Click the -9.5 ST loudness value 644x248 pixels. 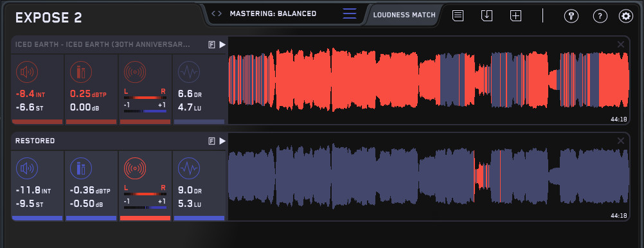[29, 204]
